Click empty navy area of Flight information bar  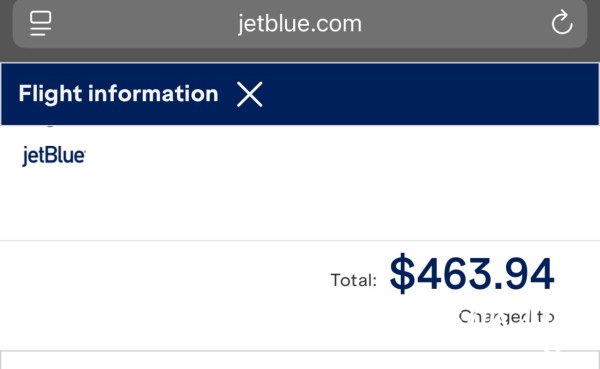429,94
